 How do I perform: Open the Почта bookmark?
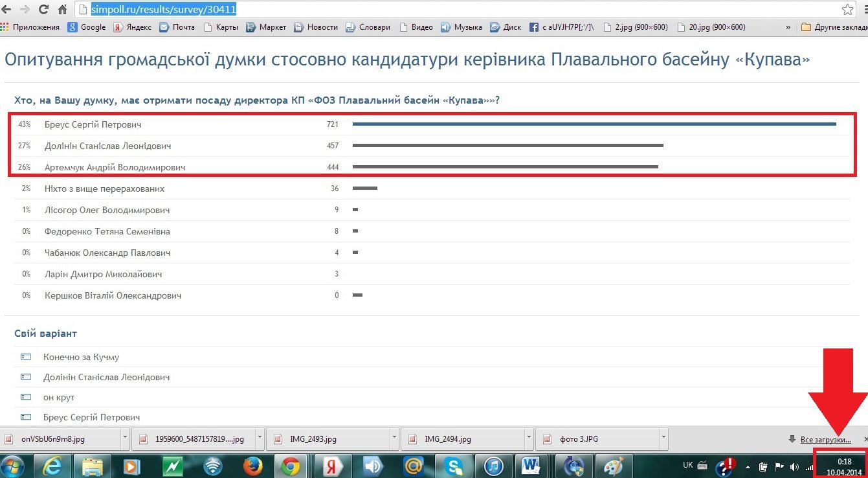point(177,27)
